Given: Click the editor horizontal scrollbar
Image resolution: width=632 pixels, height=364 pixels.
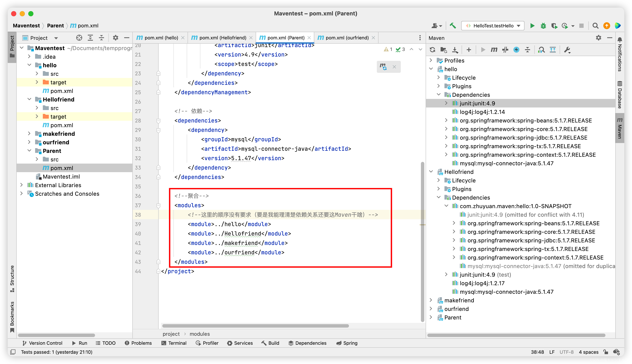Looking at the screenshot, I should [x=255, y=326].
